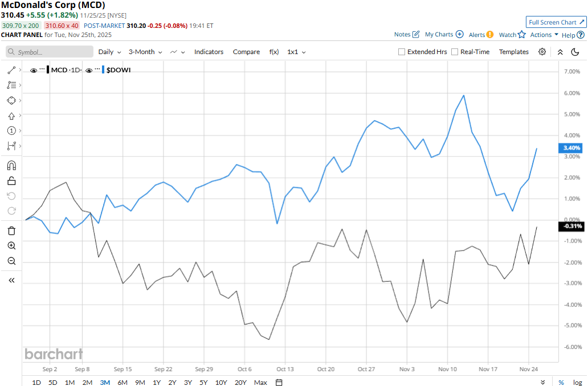588x386 pixels.
Task: Click the Help question mark icon
Action: click(581, 35)
